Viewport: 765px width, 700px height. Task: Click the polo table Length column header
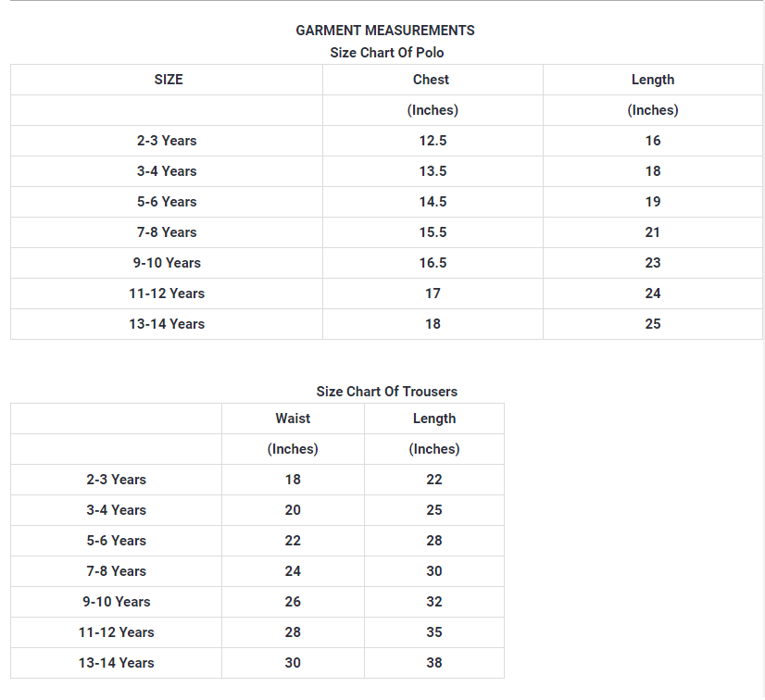pyautogui.click(x=652, y=80)
